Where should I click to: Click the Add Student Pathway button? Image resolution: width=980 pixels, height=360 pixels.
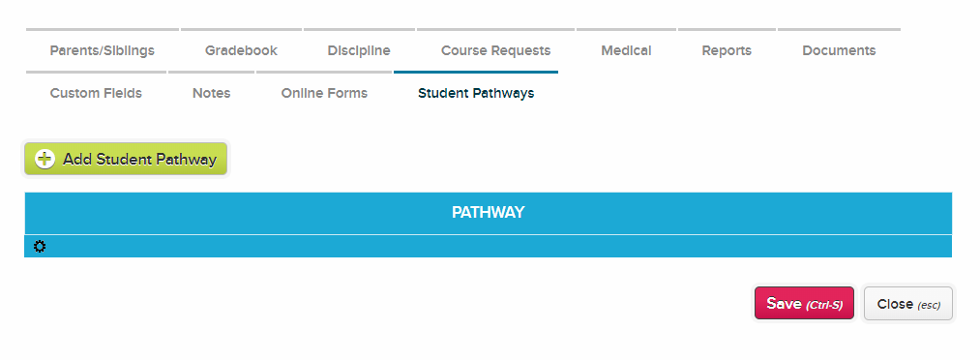(126, 159)
